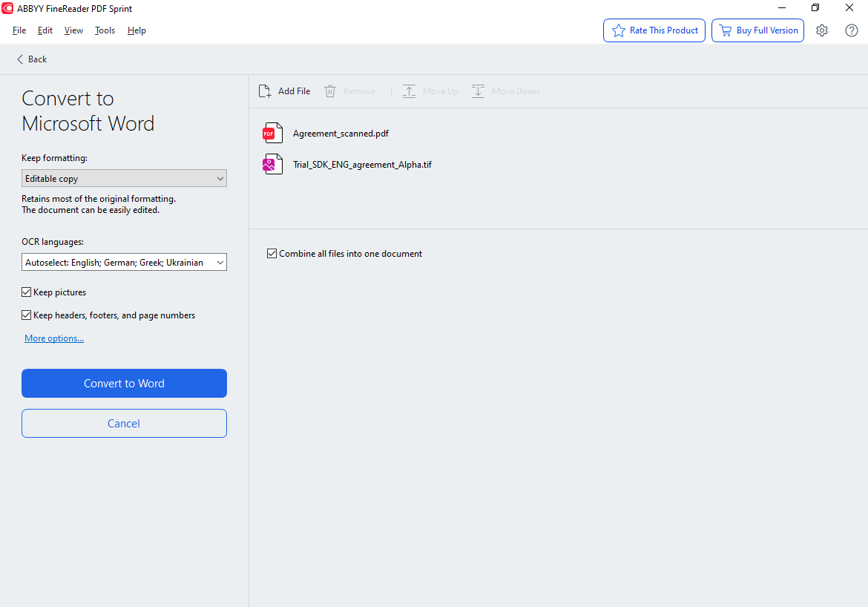
Task: Click the Move Down arrow icon
Action: (x=479, y=91)
